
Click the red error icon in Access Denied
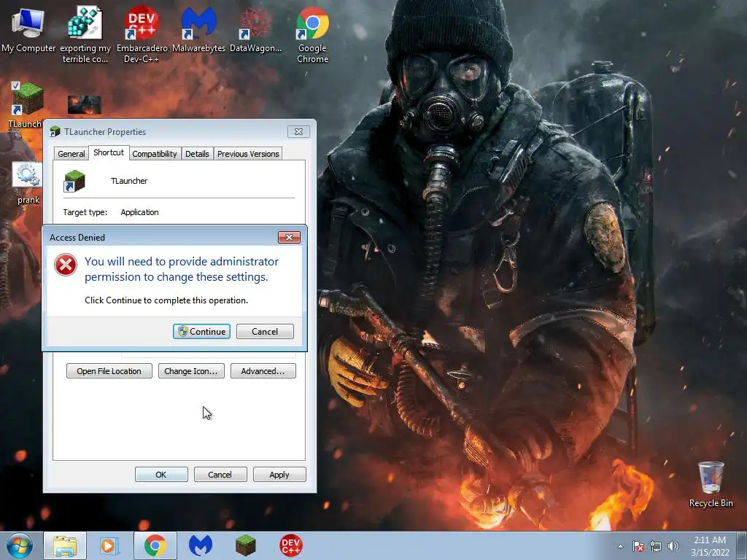pyautogui.click(x=66, y=265)
